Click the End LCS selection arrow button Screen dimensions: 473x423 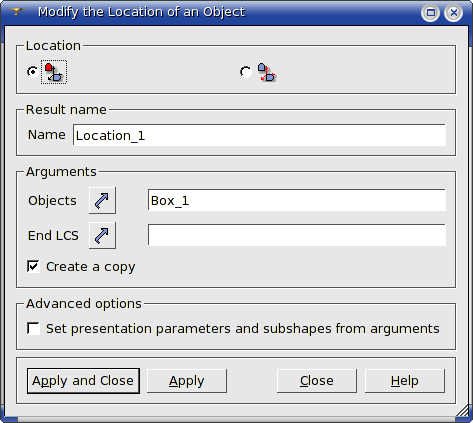(x=102, y=235)
